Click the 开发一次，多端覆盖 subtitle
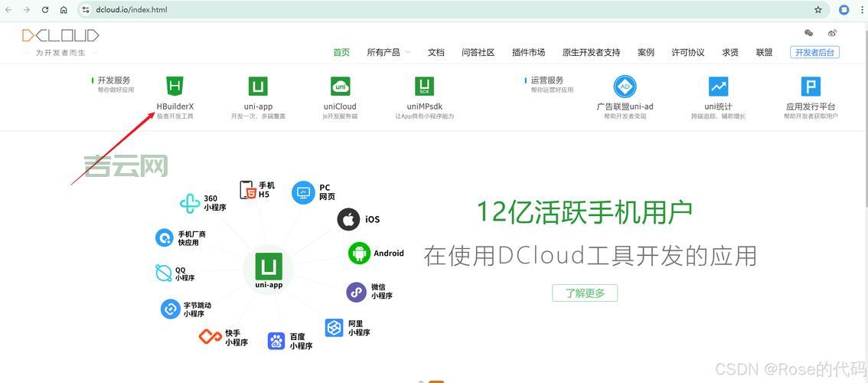This screenshot has height=383, width=868. (258, 116)
